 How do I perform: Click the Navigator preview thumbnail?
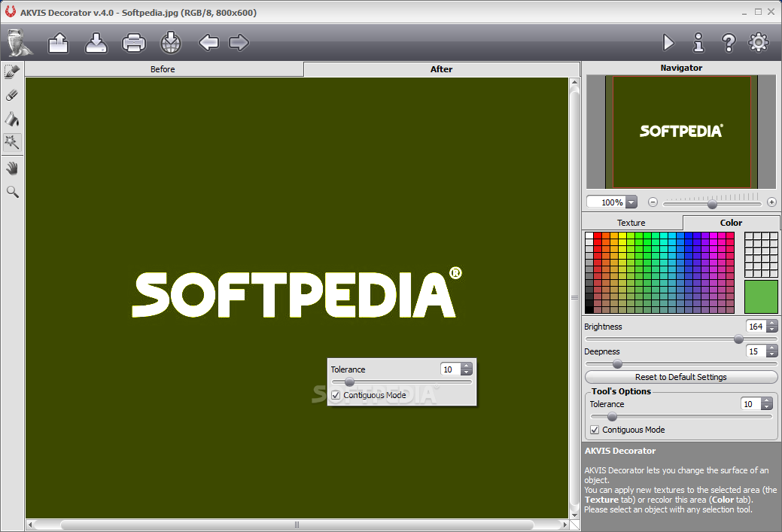pyautogui.click(x=681, y=132)
